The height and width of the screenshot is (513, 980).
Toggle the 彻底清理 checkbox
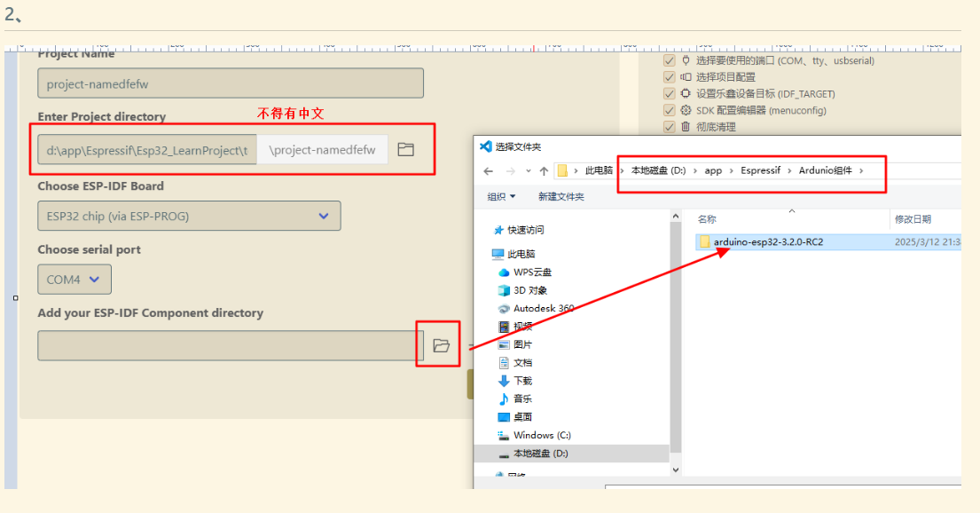point(670,126)
